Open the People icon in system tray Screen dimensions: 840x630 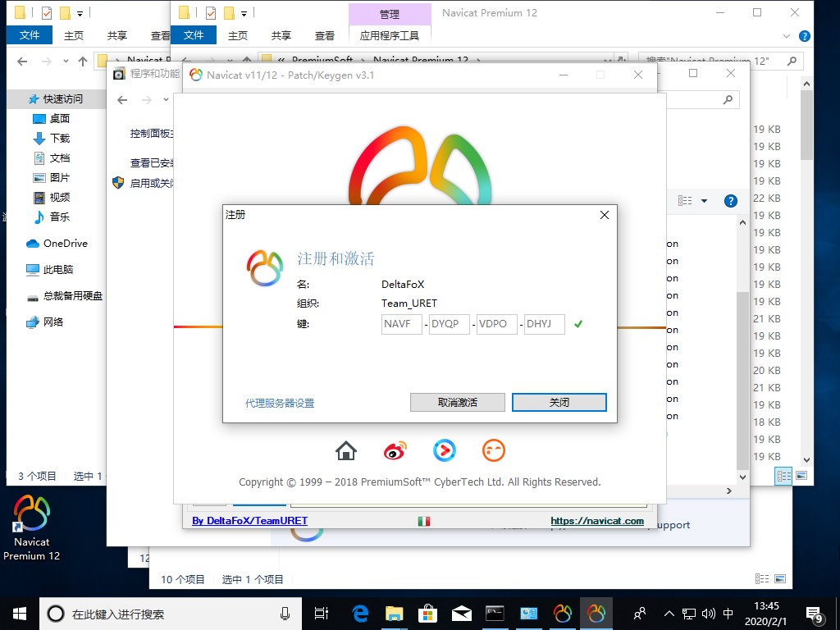pyautogui.click(x=640, y=614)
